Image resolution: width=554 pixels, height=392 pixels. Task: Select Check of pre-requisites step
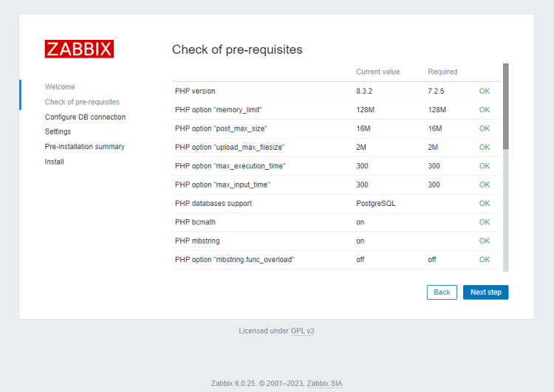point(82,102)
